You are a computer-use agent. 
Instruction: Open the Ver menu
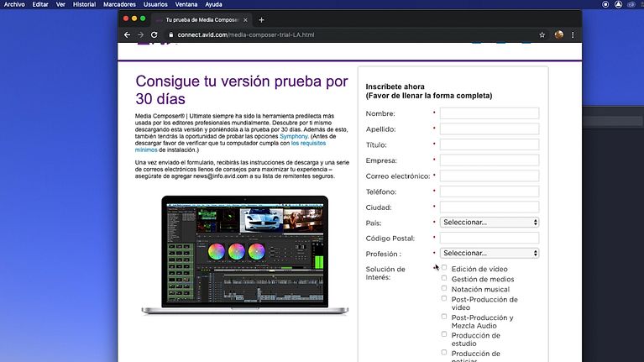click(x=60, y=4)
